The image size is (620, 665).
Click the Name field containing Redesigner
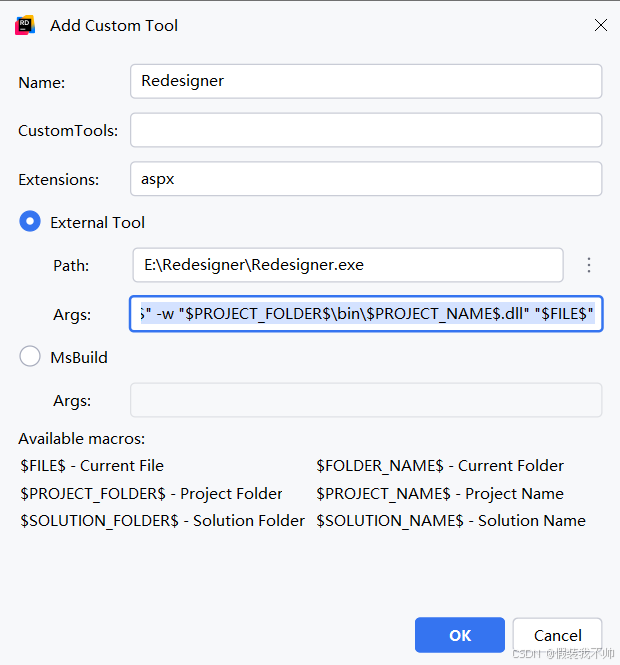click(x=366, y=81)
